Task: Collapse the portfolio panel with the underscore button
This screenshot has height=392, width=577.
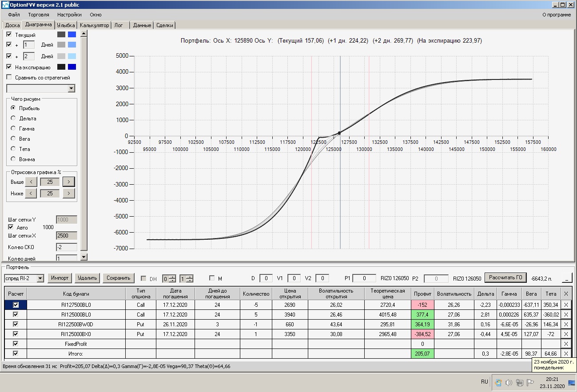Action: click(567, 278)
